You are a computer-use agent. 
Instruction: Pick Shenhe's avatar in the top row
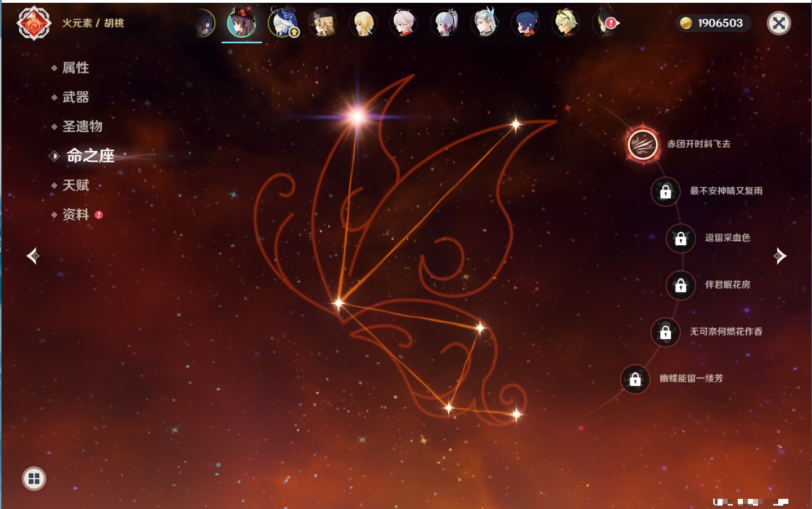click(x=485, y=23)
